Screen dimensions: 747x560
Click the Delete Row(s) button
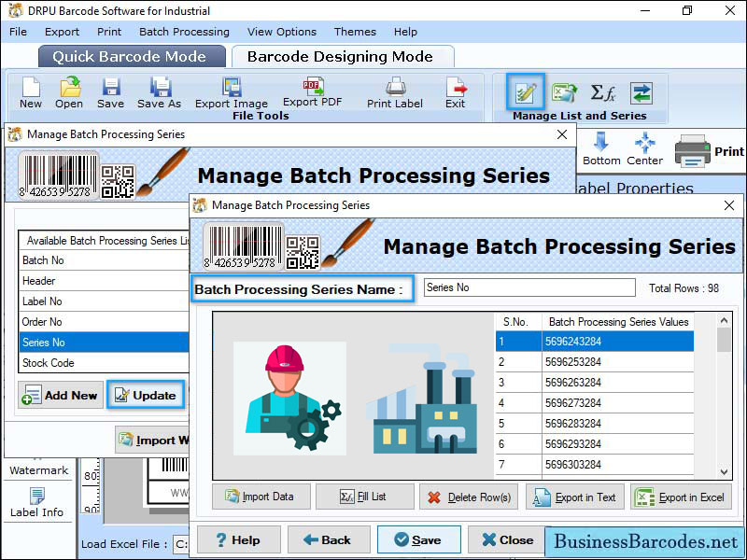pyautogui.click(x=469, y=497)
